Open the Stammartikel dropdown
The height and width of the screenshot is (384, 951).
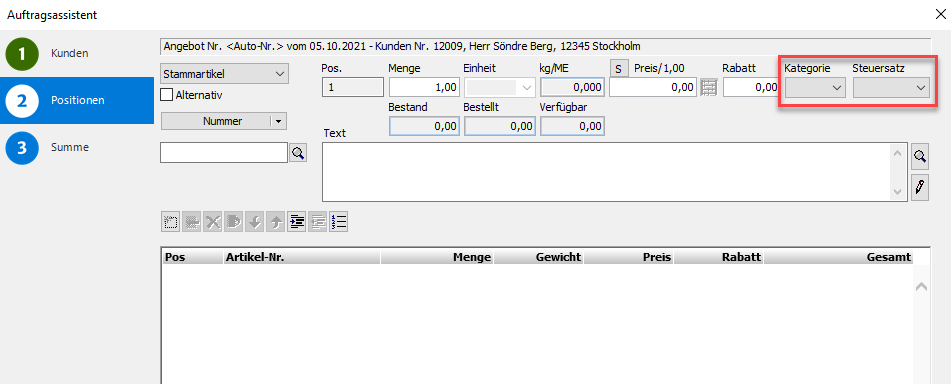224,73
